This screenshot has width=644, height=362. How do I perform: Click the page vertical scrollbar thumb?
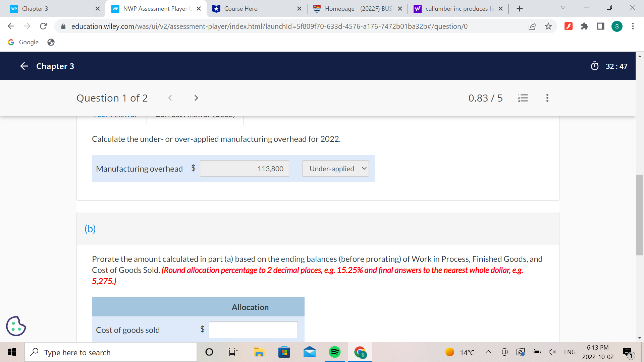tap(640, 215)
